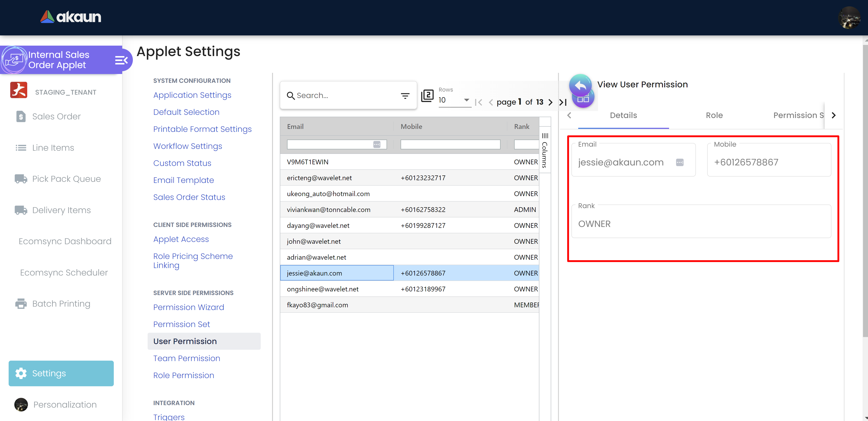Click the Email column filter options icon
This screenshot has width=868, height=421.
377,145
